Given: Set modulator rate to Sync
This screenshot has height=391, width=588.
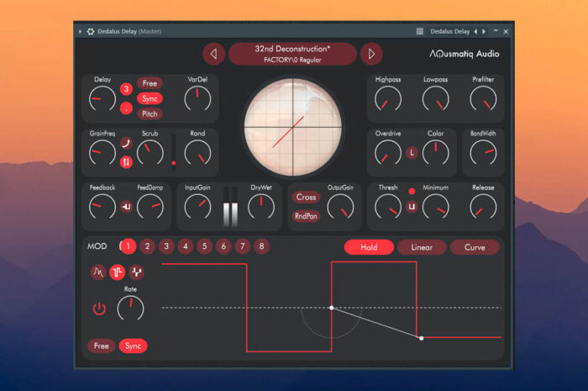Looking at the screenshot, I should coord(133,346).
